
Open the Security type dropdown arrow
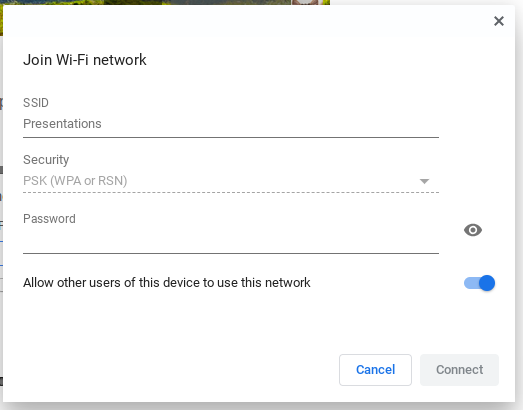[424, 181]
